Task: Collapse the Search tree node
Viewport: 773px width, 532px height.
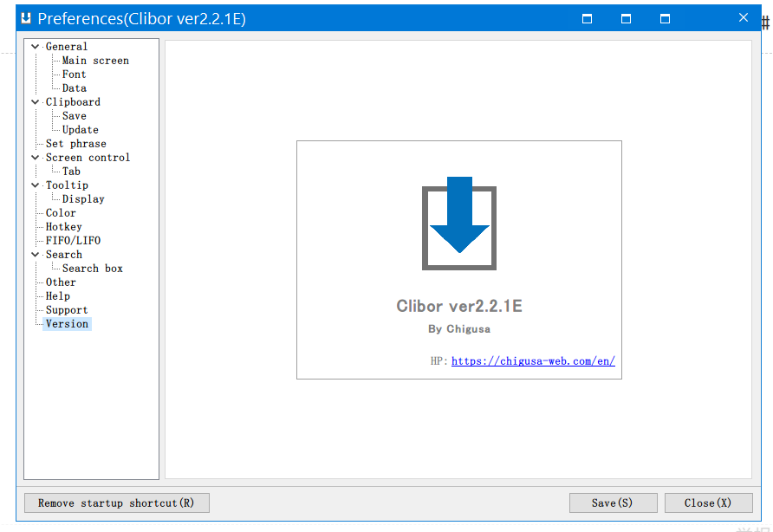Action: coord(36,255)
